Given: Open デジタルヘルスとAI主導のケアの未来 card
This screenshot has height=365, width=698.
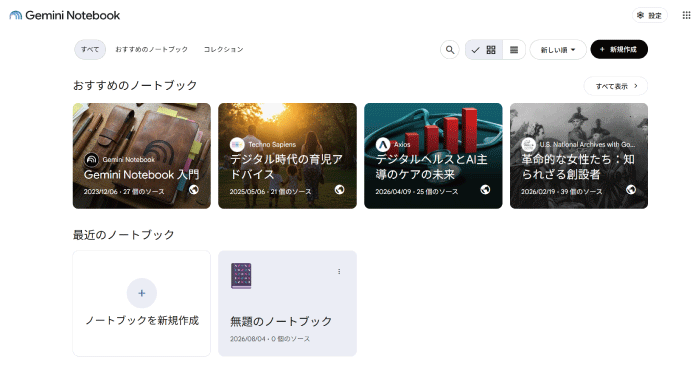Looking at the screenshot, I should (433, 156).
